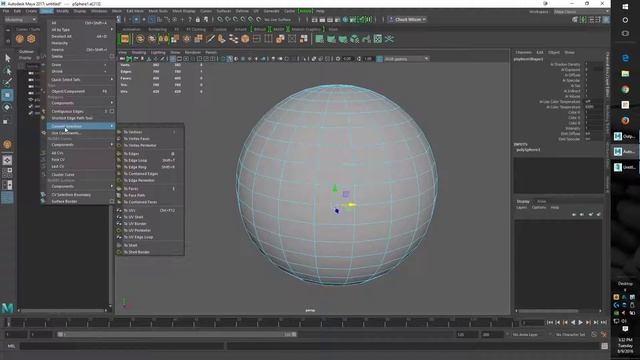This screenshot has height=360, width=640.
Task: Open the No Anim Layer dropdown
Action: (x=526, y=334)
